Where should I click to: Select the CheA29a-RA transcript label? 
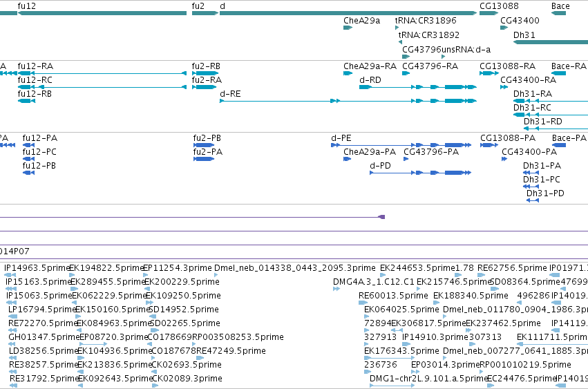[x=370, y=66]
